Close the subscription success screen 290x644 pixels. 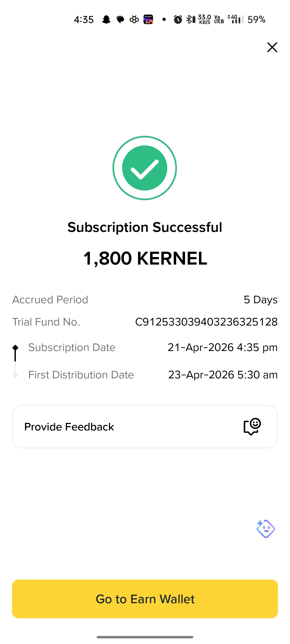[272, 47]
